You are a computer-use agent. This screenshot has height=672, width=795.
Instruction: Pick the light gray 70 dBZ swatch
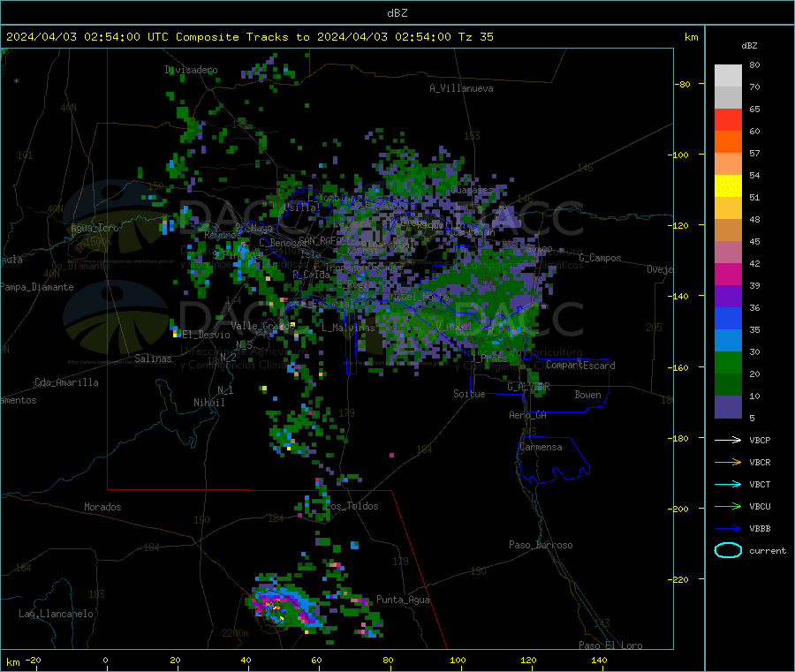(728, 76)
